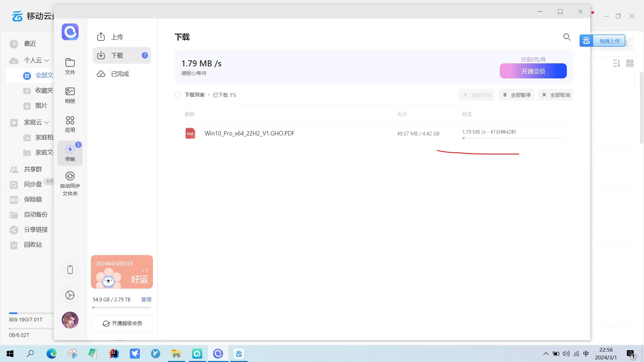Click the 名称 column header

[x=190, y=114]
